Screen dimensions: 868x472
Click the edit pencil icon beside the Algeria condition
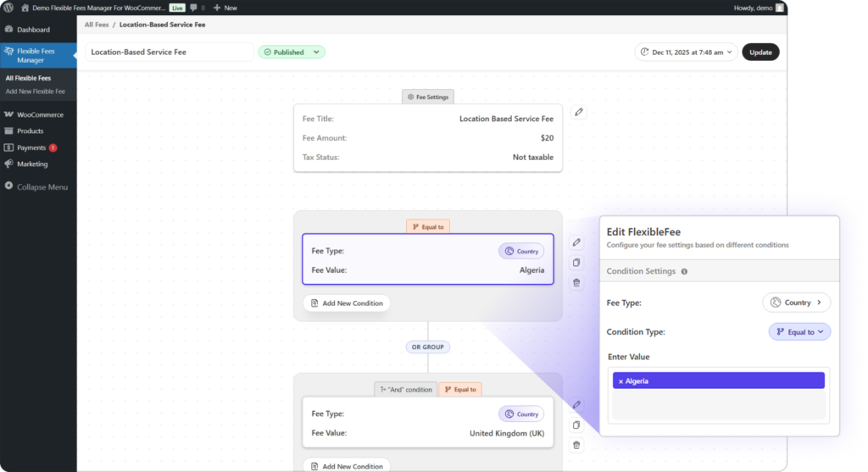576,243
